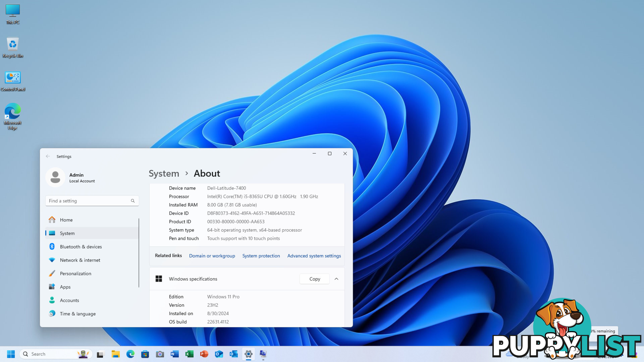This screenshot has height=362, width=644.
Task: Open Task View from the taskbar
Action: click(100, 354)
